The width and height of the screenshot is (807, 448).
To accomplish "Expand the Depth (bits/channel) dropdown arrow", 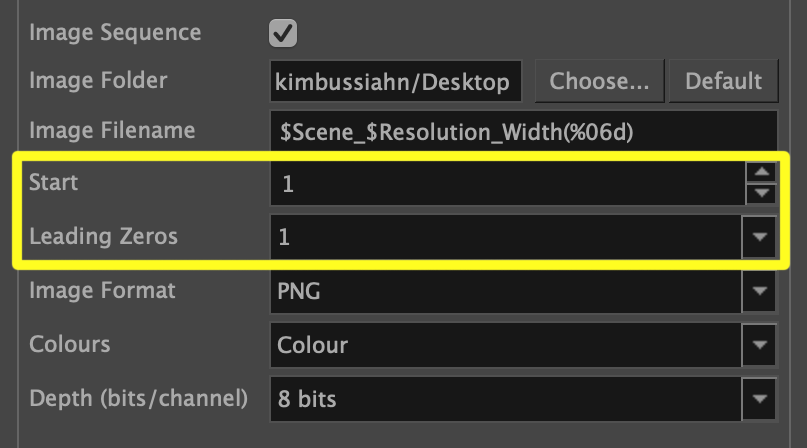I will 760,400.
